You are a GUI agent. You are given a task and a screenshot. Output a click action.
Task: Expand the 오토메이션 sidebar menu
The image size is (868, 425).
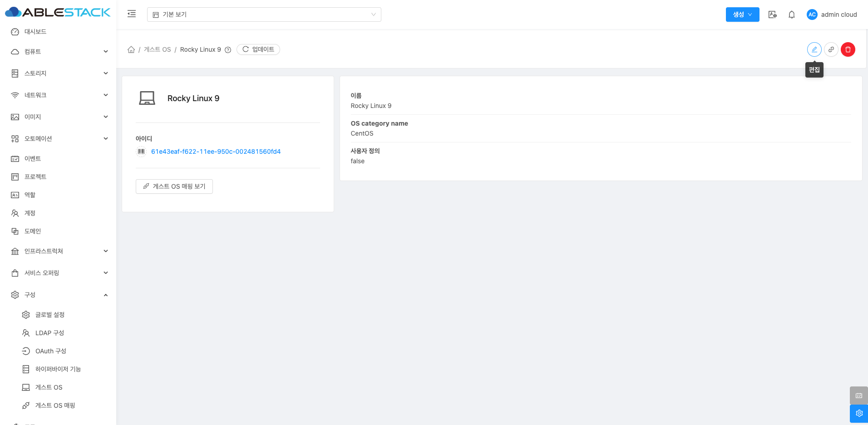point(58,139)
